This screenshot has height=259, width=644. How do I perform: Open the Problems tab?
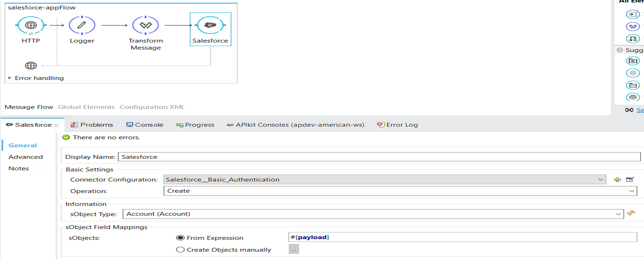[92, 125]
